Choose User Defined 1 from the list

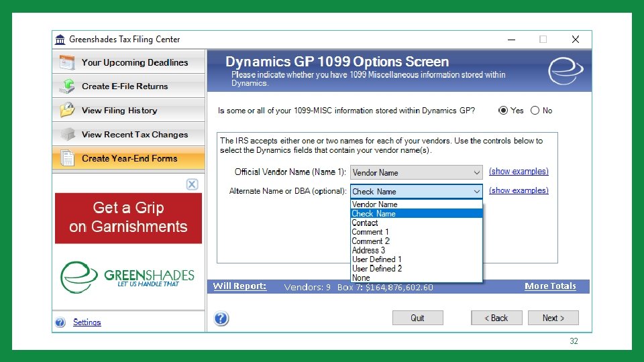pyautogui.click(x=416, y=259)
